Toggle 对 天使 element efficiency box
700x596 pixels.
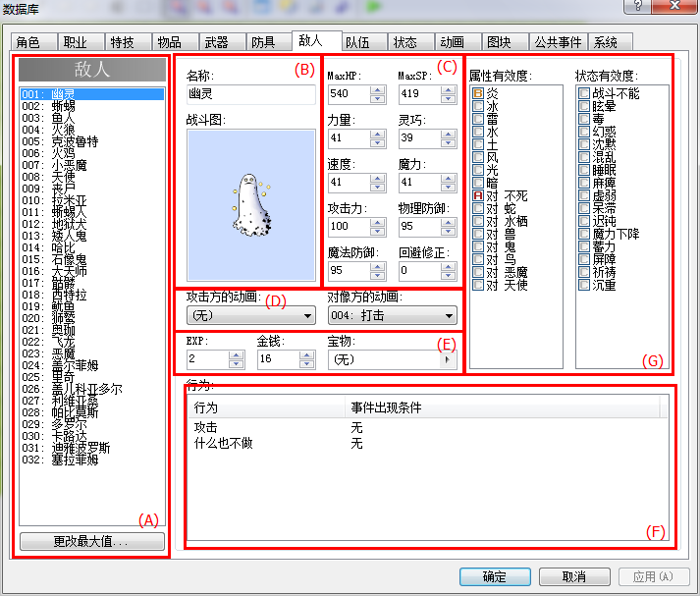pos(478,285)
